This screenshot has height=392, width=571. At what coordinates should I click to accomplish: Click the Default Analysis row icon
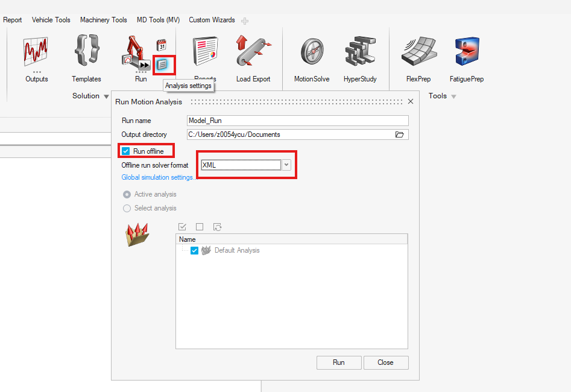pyautogui.click(x=206, y=250)
